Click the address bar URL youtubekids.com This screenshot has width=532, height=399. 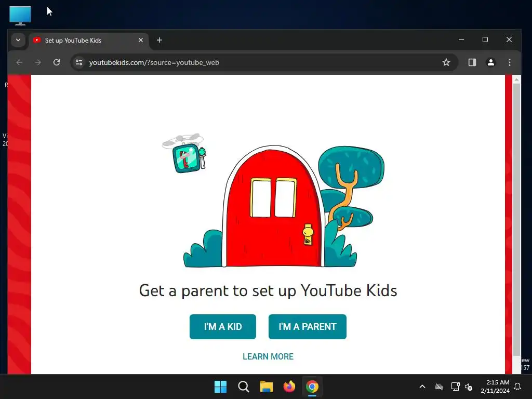(154, 62)
